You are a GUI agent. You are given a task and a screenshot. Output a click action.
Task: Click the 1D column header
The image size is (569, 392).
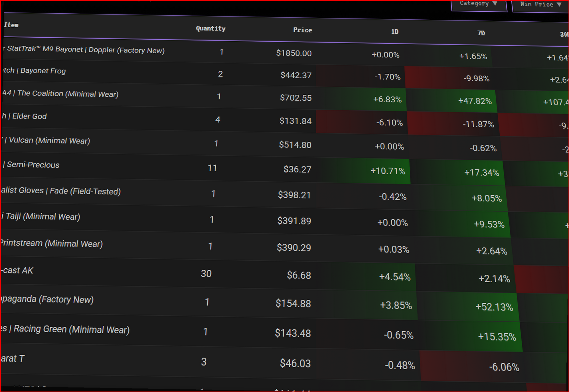[394, 31]
